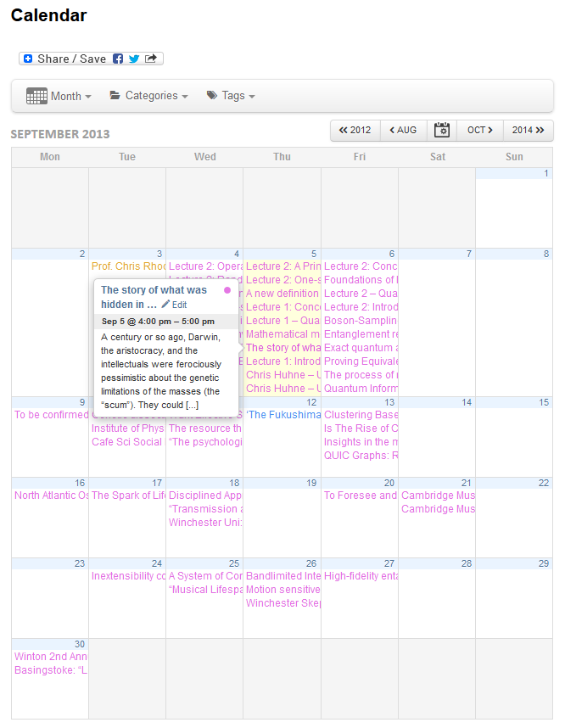Click the Facebook share icon
565x728 pixels.
pyautogui.click(x=118, y=59)
